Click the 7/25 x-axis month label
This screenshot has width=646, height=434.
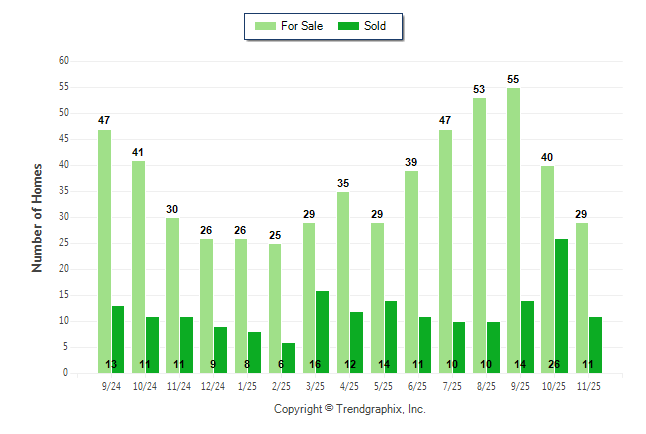(452, 385)
